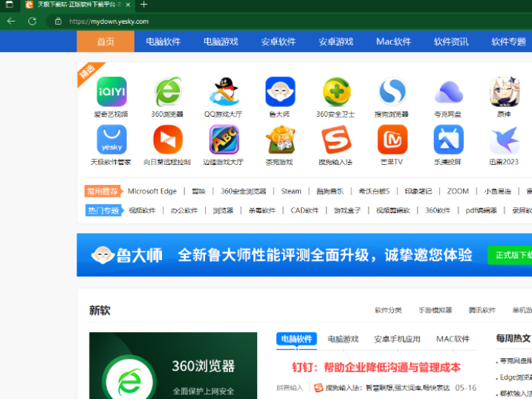
Task: Open the iQIYI video app icon
Action: [111, 91]
